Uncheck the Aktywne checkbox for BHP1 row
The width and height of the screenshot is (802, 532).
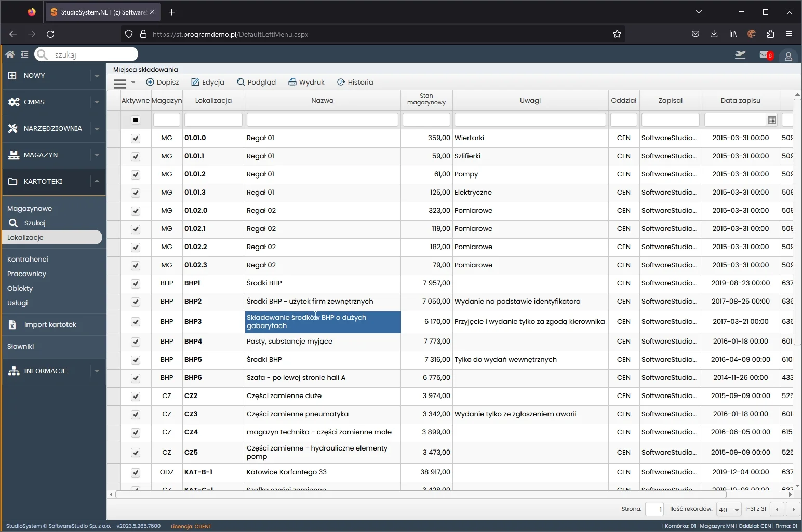point(136,283)
